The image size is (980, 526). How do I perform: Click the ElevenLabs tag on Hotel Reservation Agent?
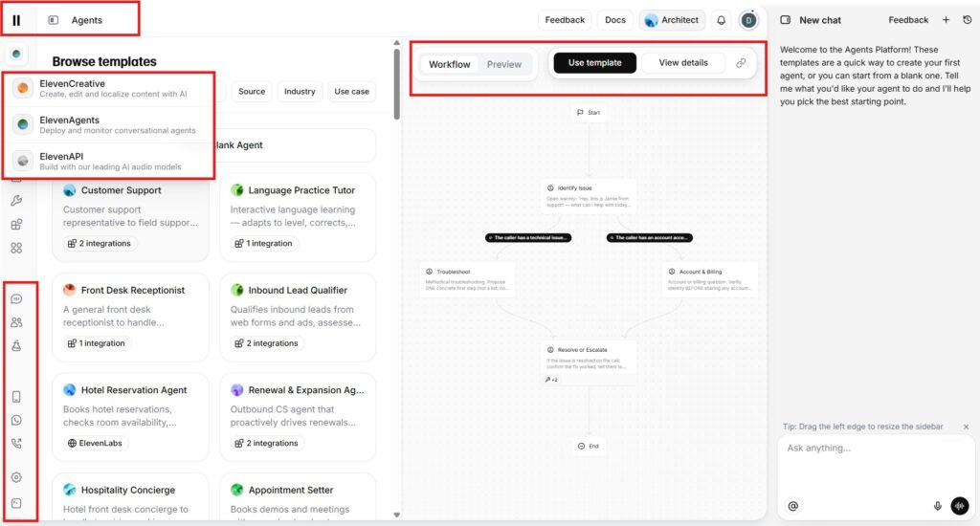(95, 443)
